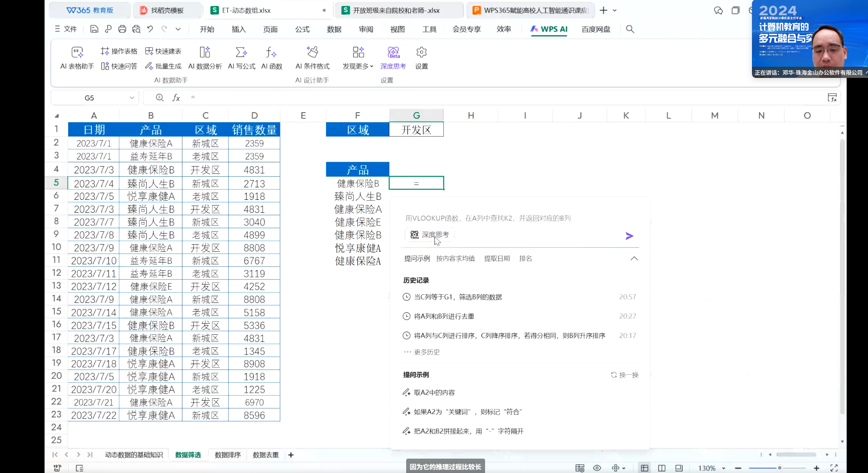Click the AI 条件格式 icon

point(312,58)
